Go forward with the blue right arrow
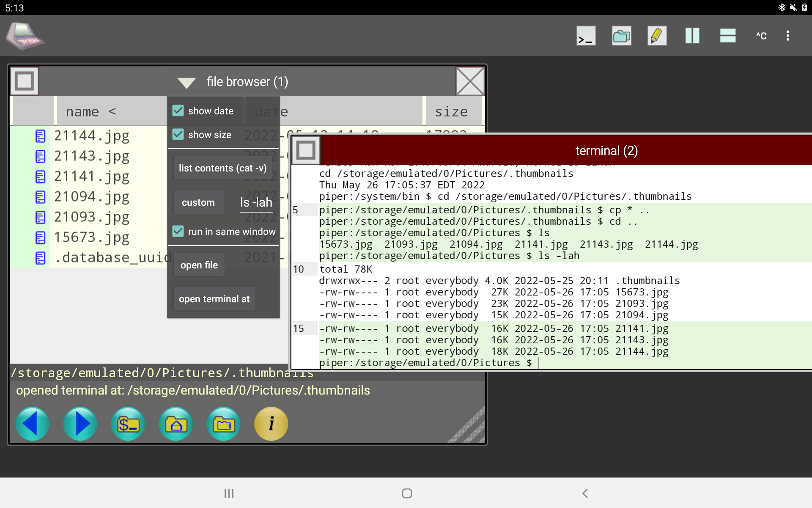The height and width of the screenshot is (508, 812). [80, 423]
